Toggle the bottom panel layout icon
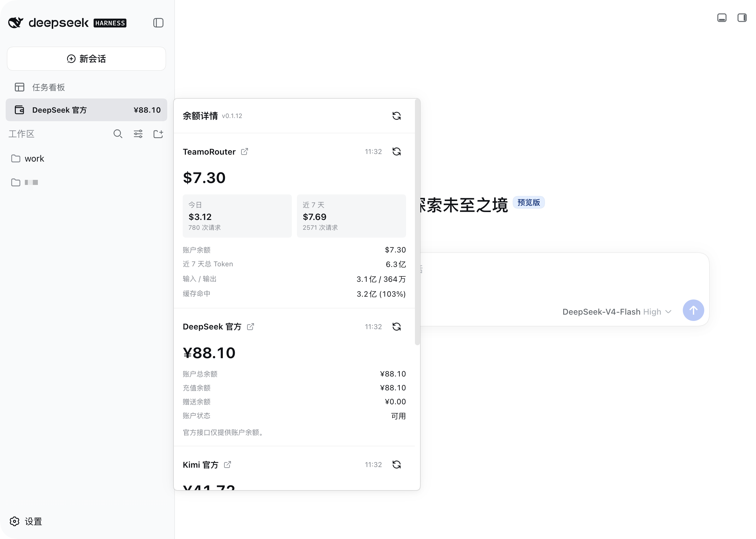 (x=722, y=18)
